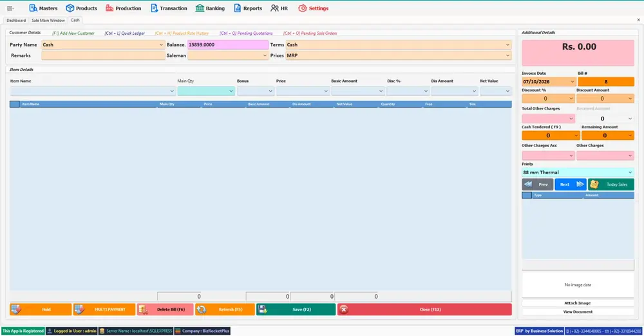Click the Multi Payment button icon
This screenshot has height=336, width=644.
point(79,310)
